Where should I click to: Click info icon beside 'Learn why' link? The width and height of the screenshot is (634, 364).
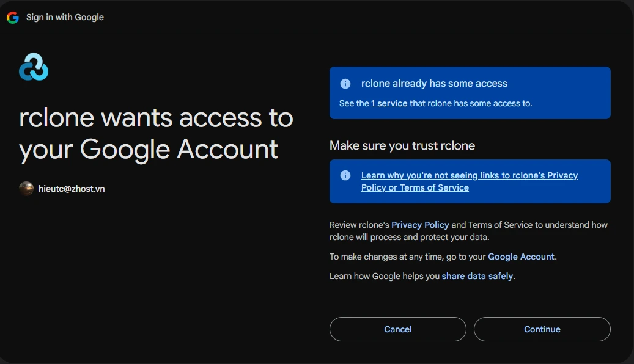coord(345,175)
